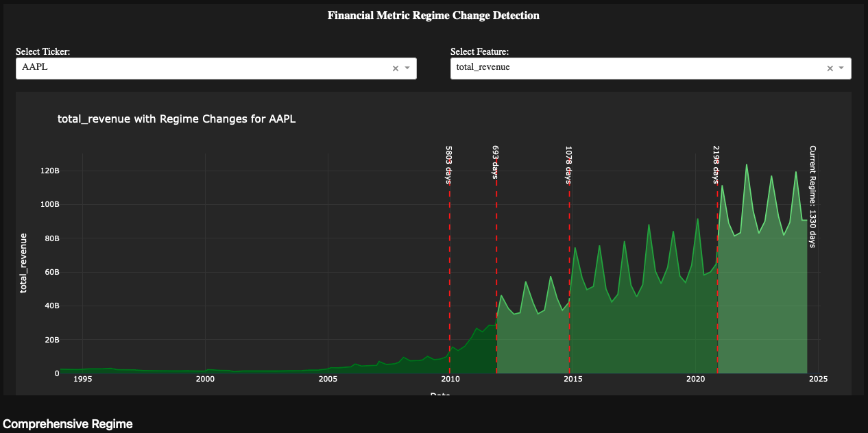Image resolution: width=868 pixels, height=433 pixels.
Task: Select the 5803 days regime label
Action: pyautogui.click(x=448, y=164)
